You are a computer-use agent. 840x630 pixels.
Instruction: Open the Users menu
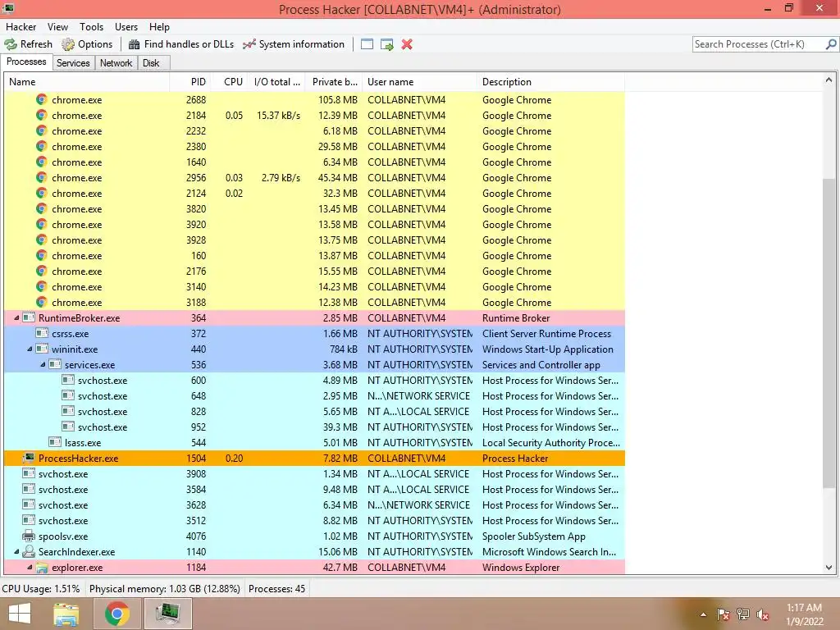(x=126, y=27)
